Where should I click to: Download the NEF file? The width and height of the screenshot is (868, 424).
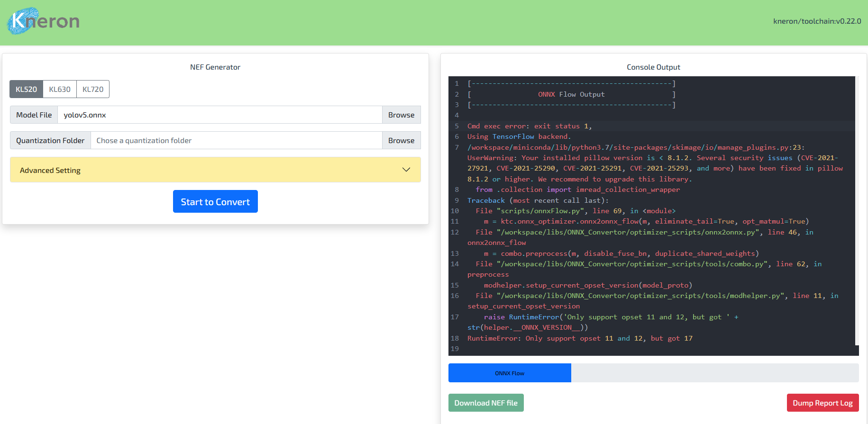click(486, 403)
